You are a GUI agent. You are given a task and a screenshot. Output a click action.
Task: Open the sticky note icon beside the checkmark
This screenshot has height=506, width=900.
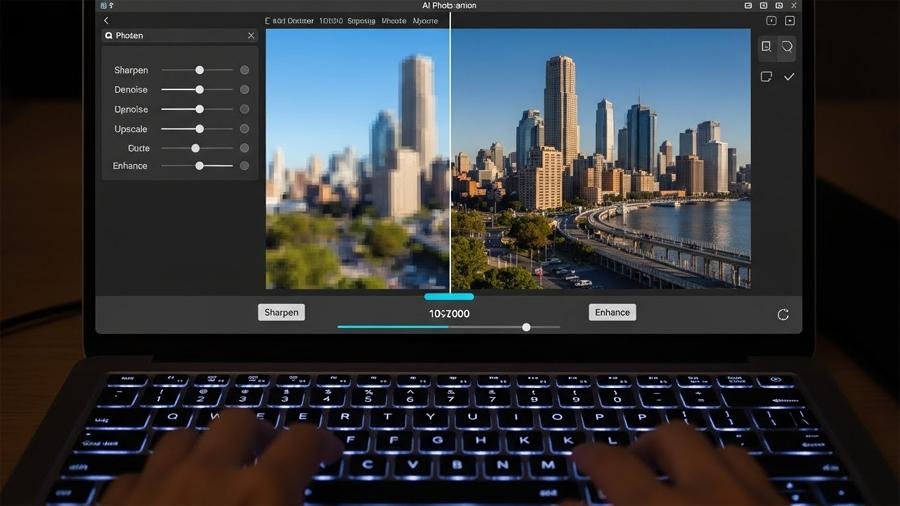click(766, 76)
